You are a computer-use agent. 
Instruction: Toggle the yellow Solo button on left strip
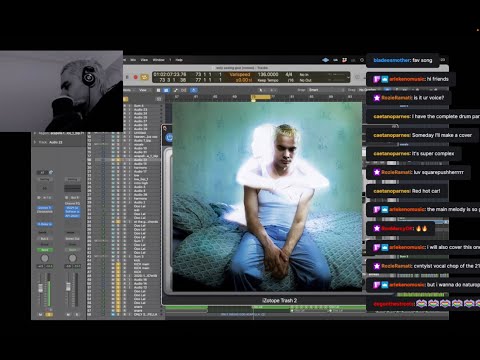pyautogui.click(x=49, y=314)
